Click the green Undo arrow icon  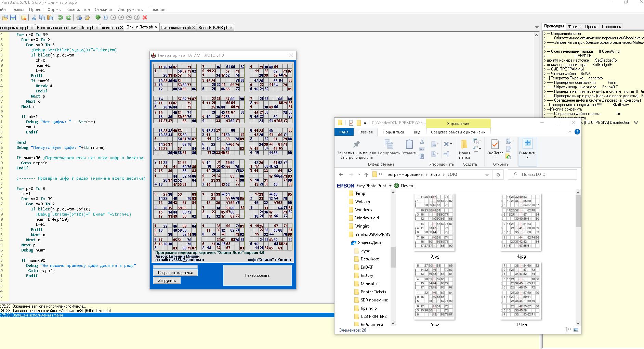pyautogui.click(x=61, y=17)
